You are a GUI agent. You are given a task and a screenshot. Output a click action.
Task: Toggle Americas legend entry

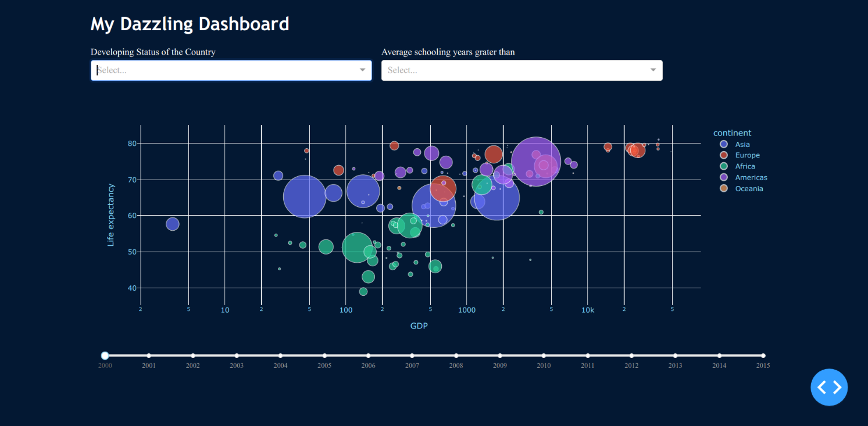pos(751,177)
